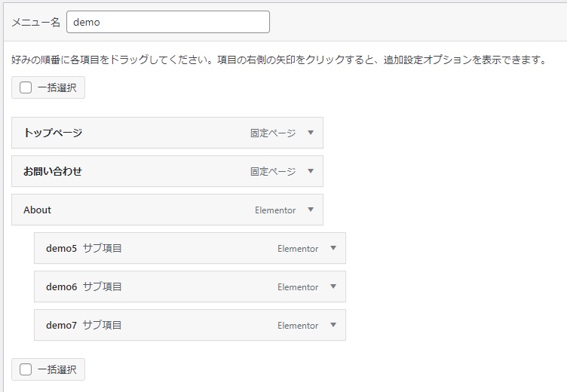Image resolution: width=567 pixels, height=392 pixels.
Task: Select the demo7 sub-item title
Action: (61, 325)
